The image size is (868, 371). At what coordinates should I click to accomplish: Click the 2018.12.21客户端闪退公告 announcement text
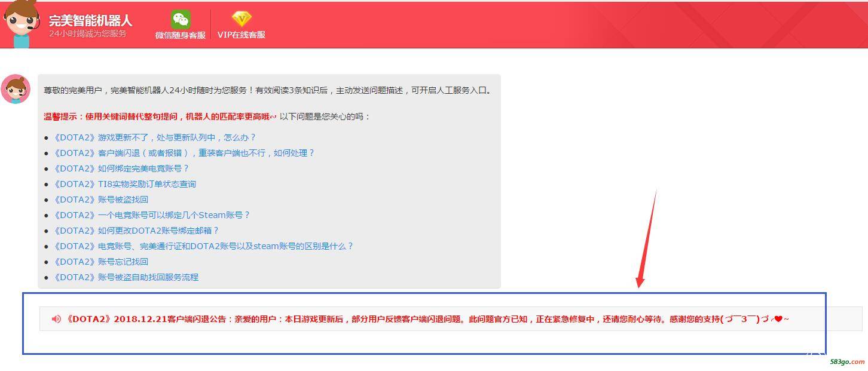tap(427, 319)
